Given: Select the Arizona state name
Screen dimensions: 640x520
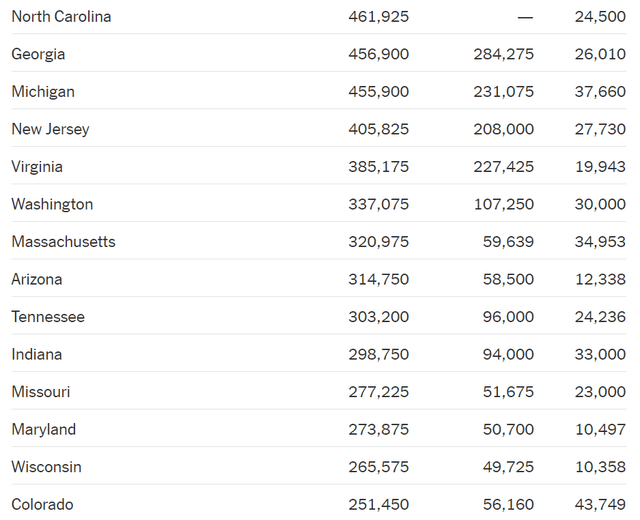Looking at the screenshot, I should point(37,279).
